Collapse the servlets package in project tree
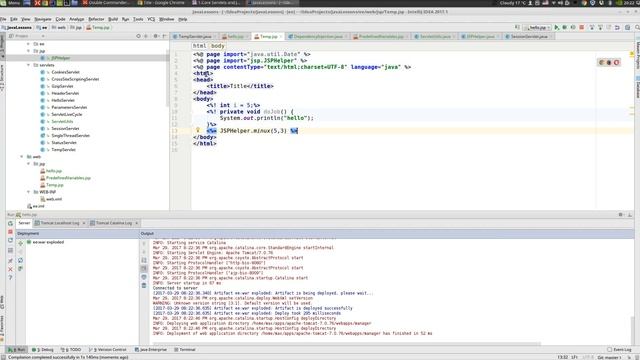Viewport: 640px width, 360px height. [29, 65]
